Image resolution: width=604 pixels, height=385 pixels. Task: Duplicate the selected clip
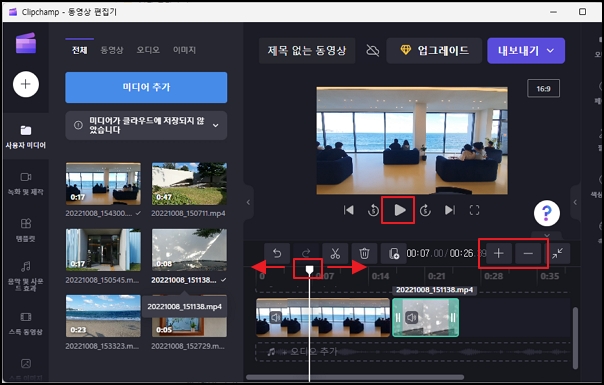point(393,253)
